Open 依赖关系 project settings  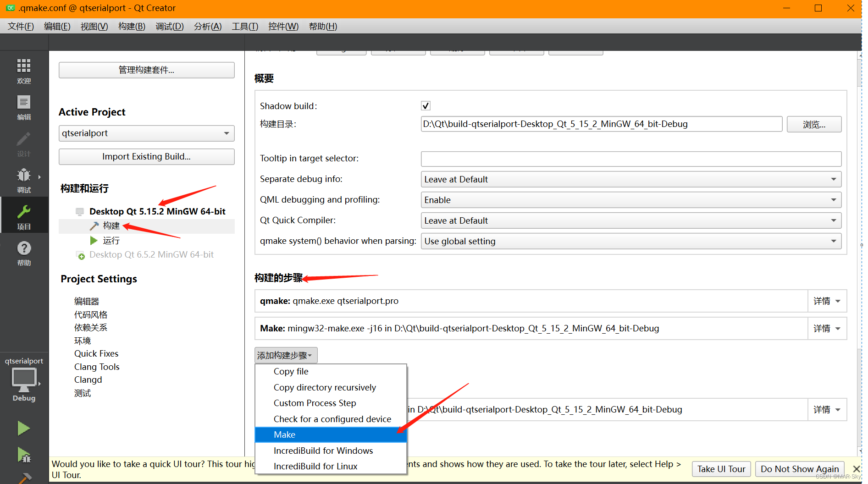pos(91,328)
